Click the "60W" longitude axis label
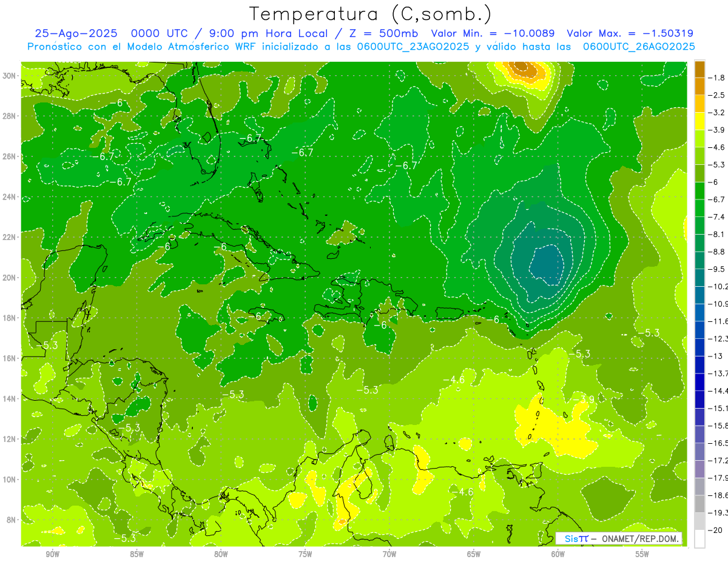Screen dimensions: 728x562 (558, 554)
